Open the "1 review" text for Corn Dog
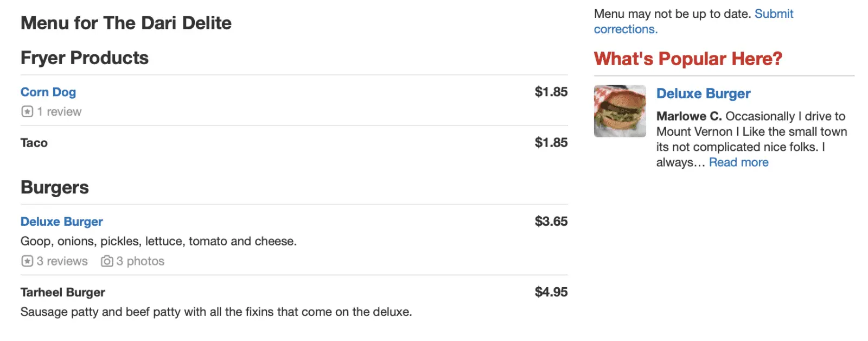This screenshot has width=868, height=341. coord(59,112)
